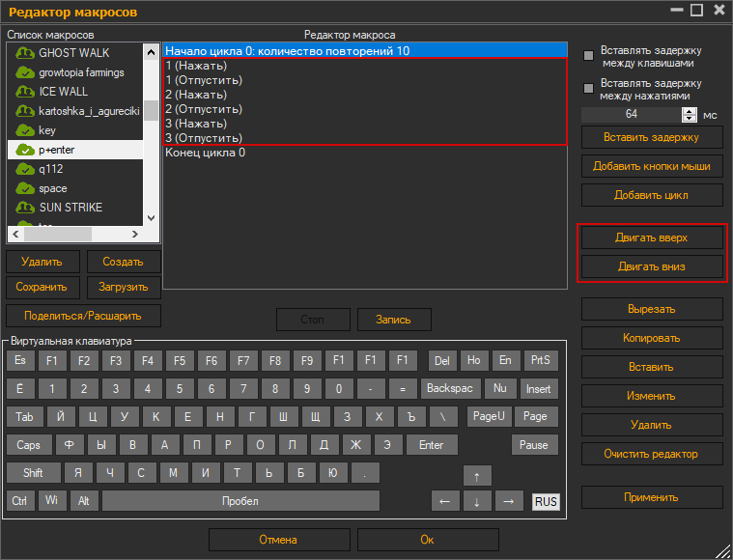Viewport: 733px width, 560px height.
Task: Click Добавить цикл button
Action: (x=652, y=195)
